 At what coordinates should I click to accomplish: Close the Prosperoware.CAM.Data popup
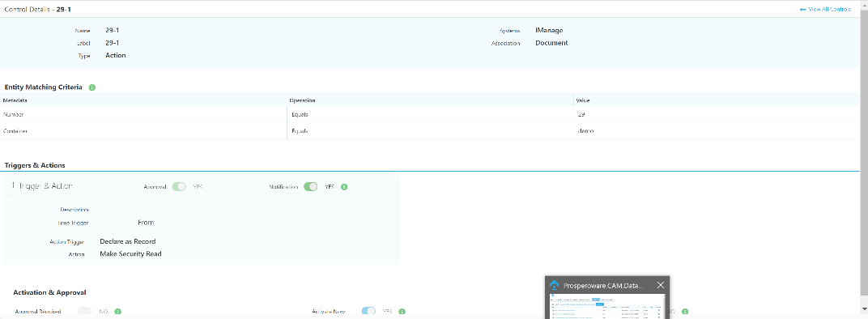pos(661,285)
